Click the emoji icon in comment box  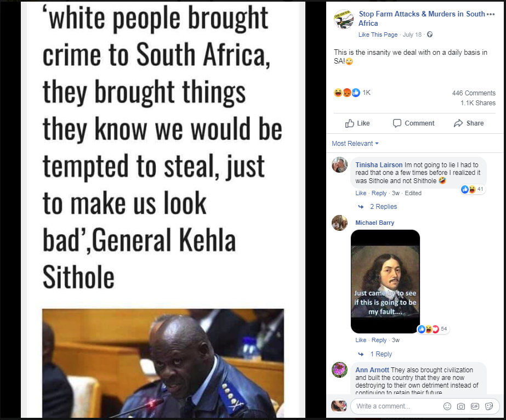click(447, 406)
